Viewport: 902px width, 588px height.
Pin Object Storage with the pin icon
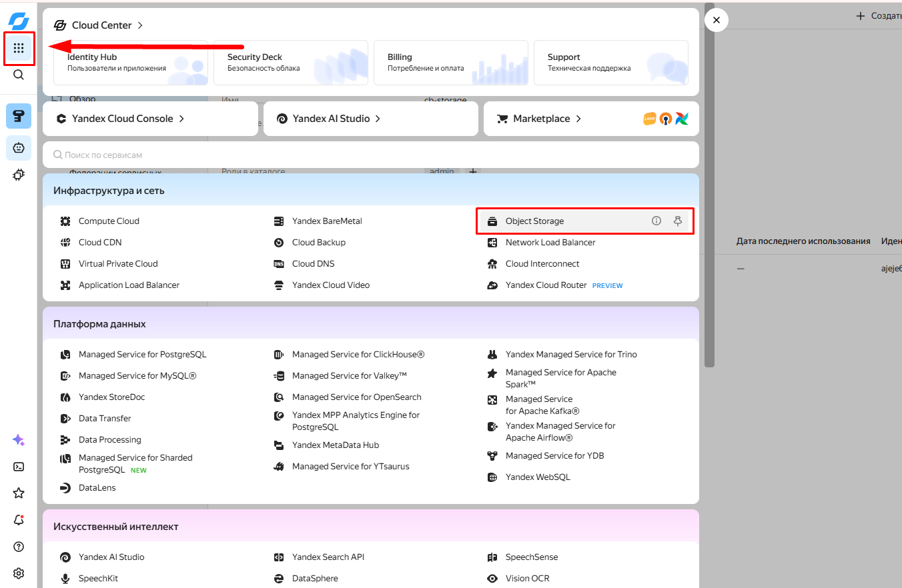pos(678,221)
